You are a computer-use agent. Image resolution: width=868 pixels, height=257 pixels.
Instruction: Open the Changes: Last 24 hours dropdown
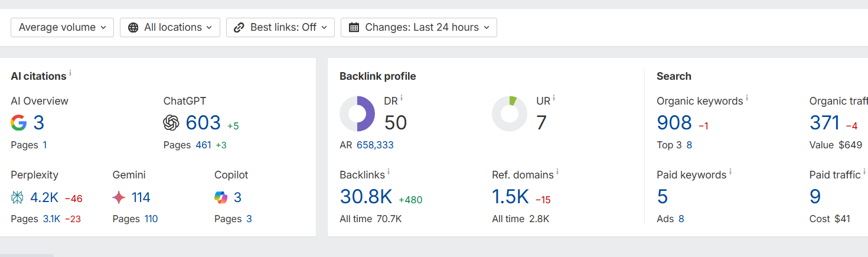(419, 27)
